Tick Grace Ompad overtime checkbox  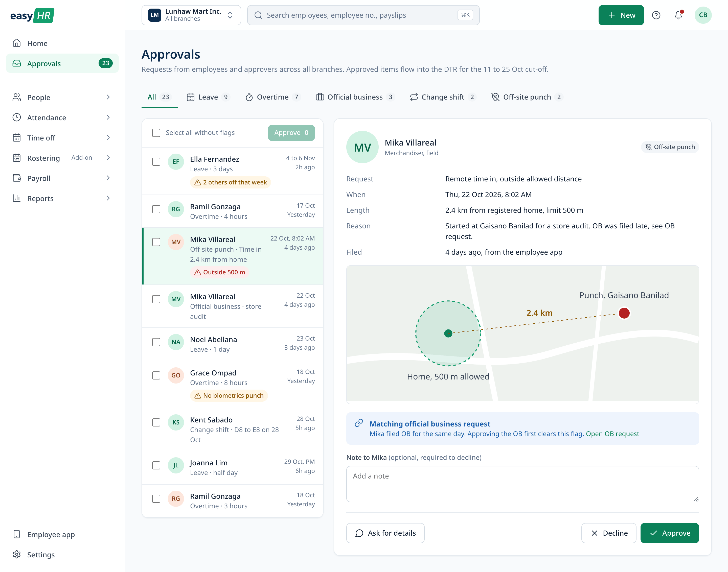(x=156, y=376)
